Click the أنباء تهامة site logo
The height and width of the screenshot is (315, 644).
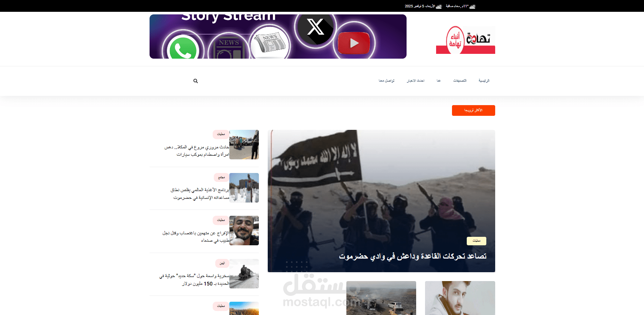click(x=466, y=40)
